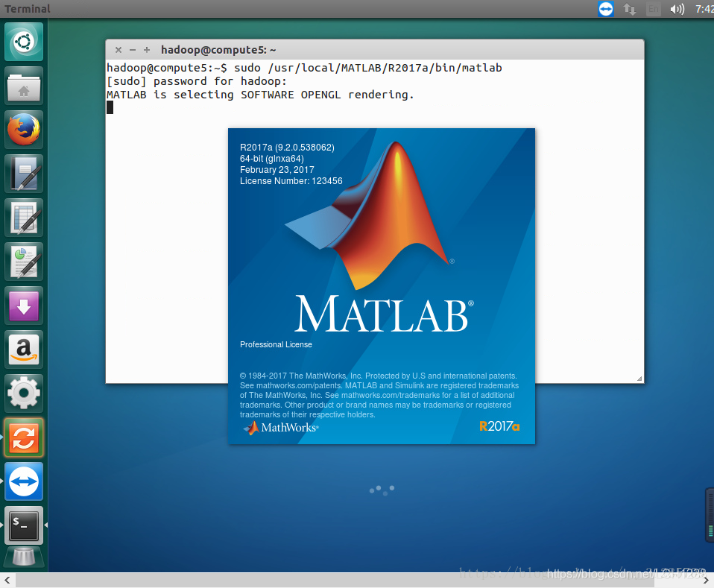Open the sound volume indicator

pyautogui.click(x=677, y=9)
